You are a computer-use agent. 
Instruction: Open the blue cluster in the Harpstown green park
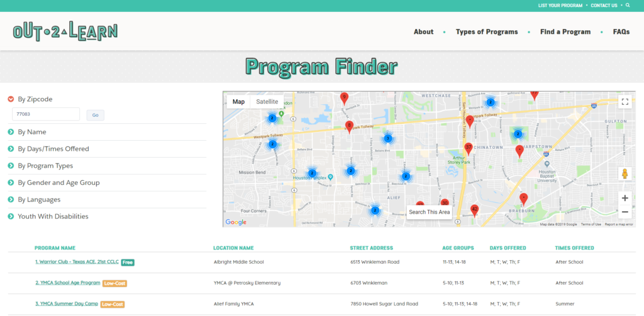tap(518, 134)
